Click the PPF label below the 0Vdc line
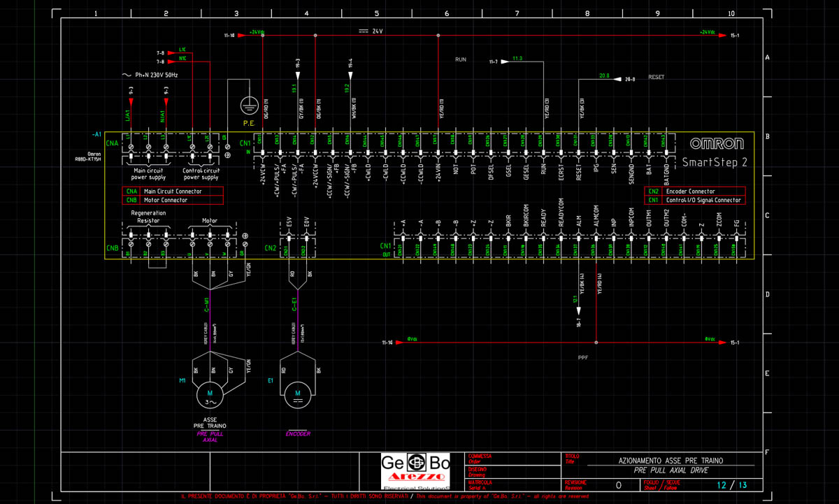This screenshot has width=839, height=504. pyautogui.click(x=584, y=357)
